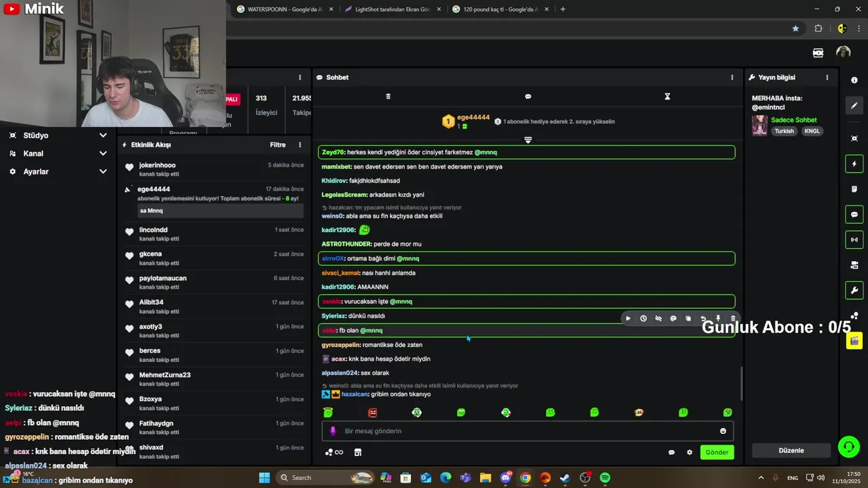Click Zeyd76 username in chat
Viewport: 868px width, 488px height.
(333, 152)
